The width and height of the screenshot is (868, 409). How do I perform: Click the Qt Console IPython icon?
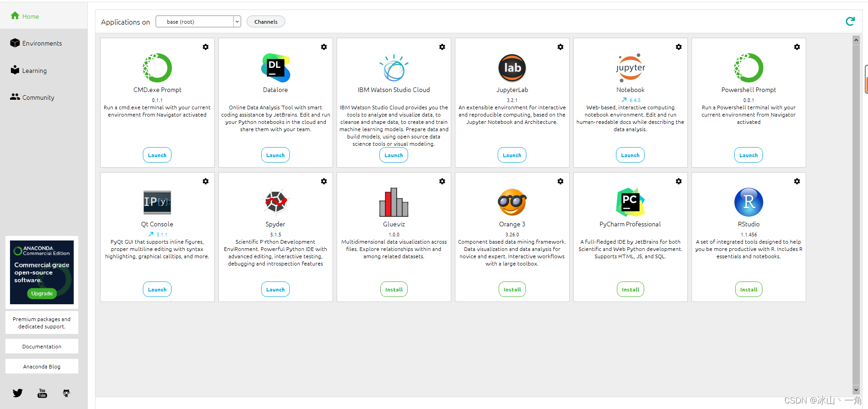click(x=157, y=202)
